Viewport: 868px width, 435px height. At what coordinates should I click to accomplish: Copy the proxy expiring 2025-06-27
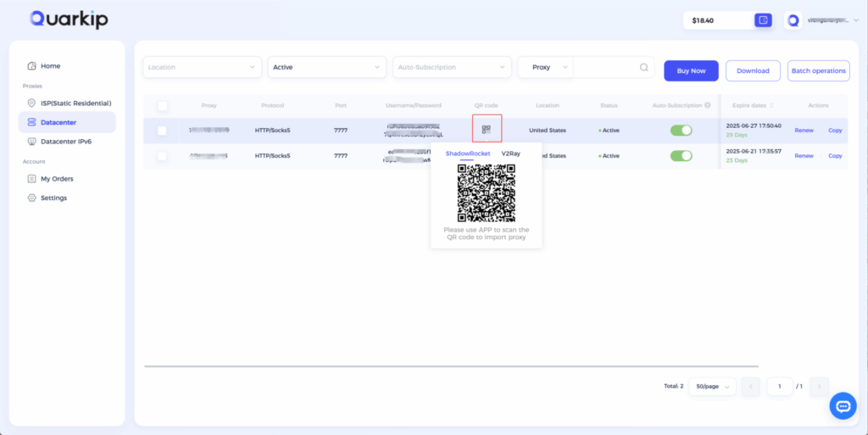tap(835, 131)
